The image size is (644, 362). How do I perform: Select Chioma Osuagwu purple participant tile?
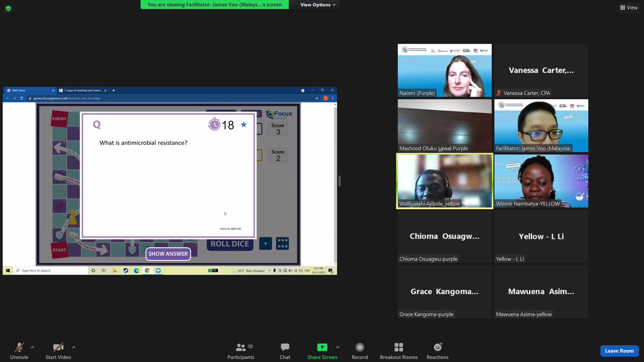444,237
